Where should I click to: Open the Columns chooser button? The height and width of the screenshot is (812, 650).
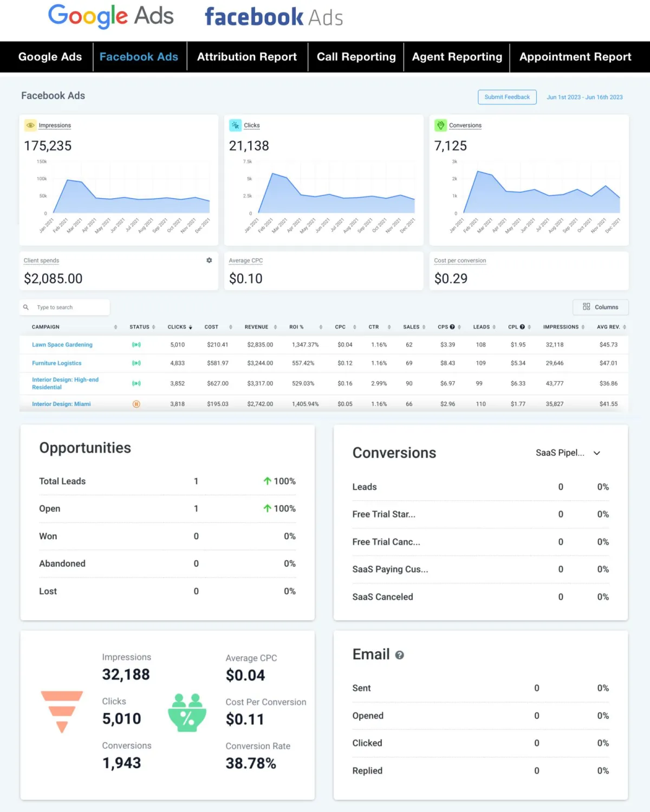(x=601, y=307)
